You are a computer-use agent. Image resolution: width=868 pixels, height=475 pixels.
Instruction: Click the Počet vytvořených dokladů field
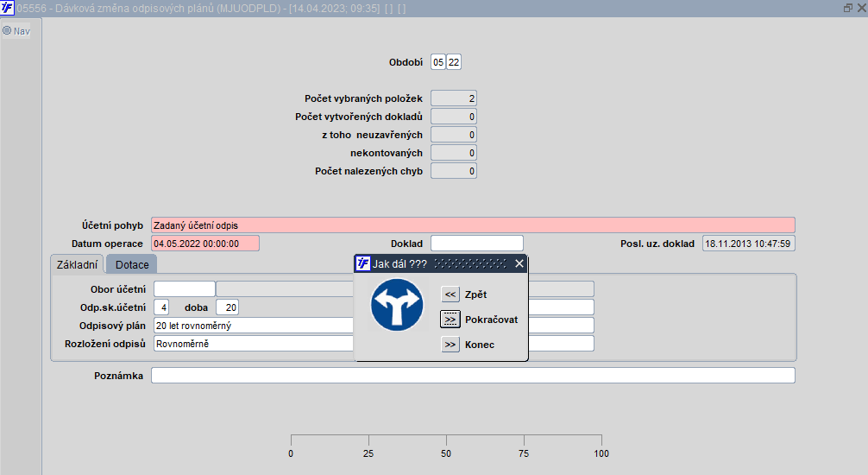(x=454, y=117)
